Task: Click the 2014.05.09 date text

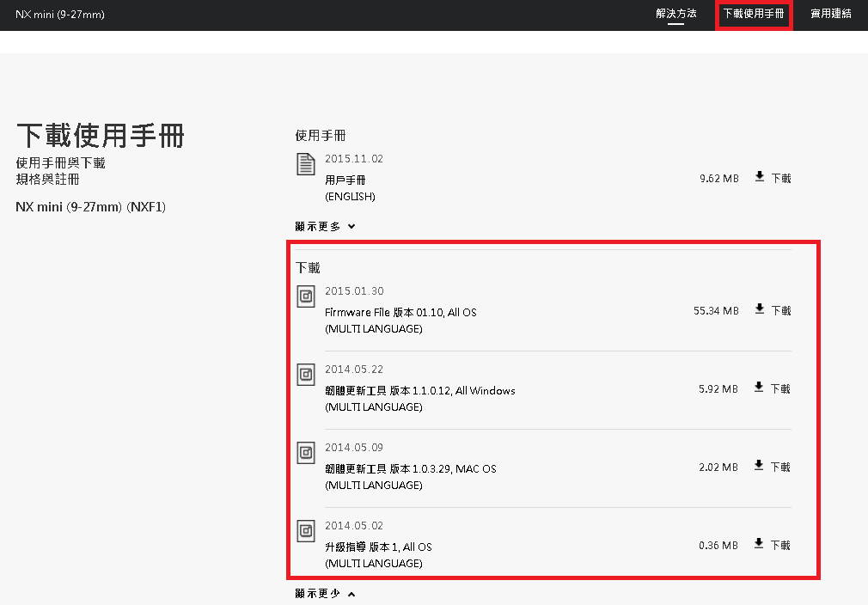Action: click(x=354, y=447)
